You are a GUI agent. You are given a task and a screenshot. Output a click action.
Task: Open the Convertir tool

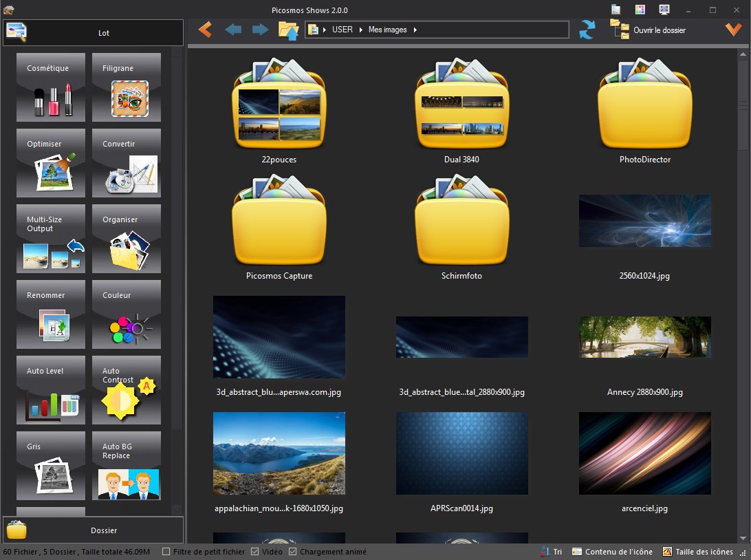[127, 163]
